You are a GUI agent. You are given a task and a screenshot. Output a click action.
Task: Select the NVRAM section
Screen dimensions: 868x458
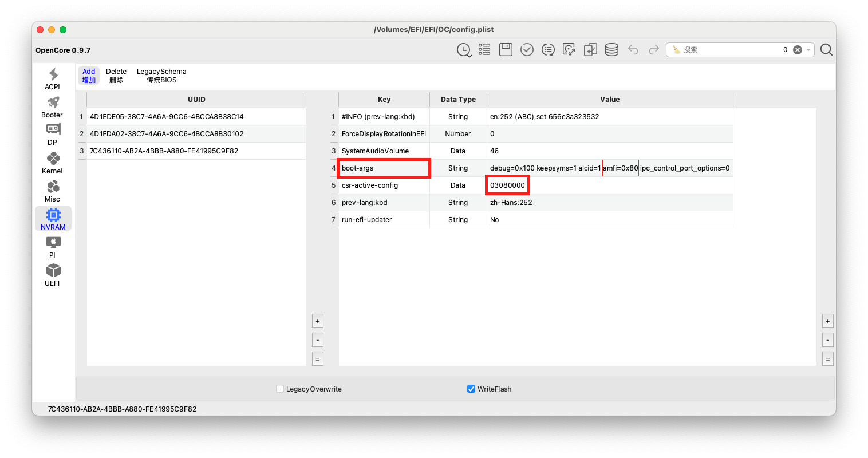pos(53,219)
